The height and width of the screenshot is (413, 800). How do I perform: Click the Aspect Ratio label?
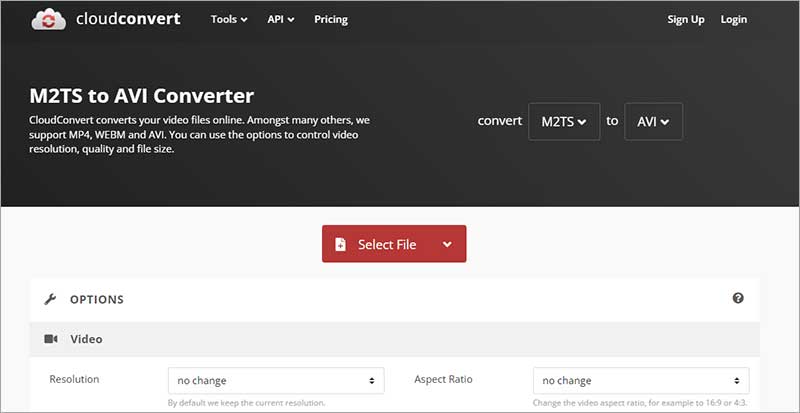tap(443, 379)
